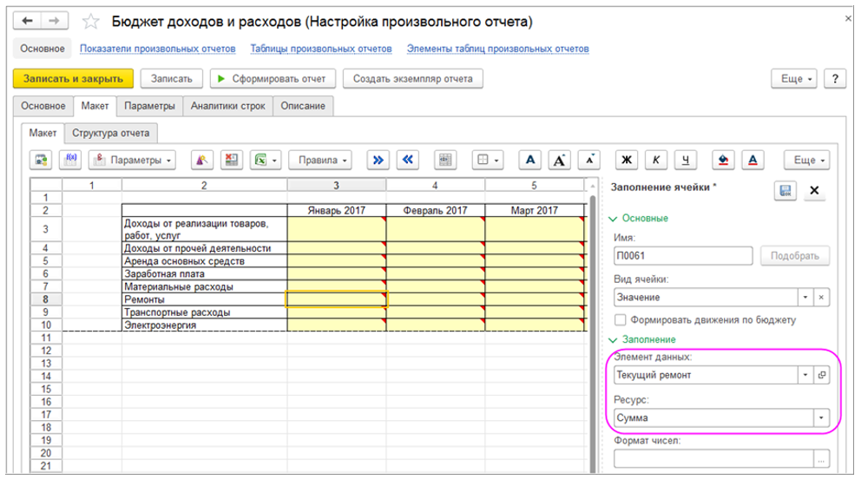The height and width of the screenshot is (486, 868).
Task: Switch to the Структура отчета tab
Action: pyautogui.click(x=111, y=133)
